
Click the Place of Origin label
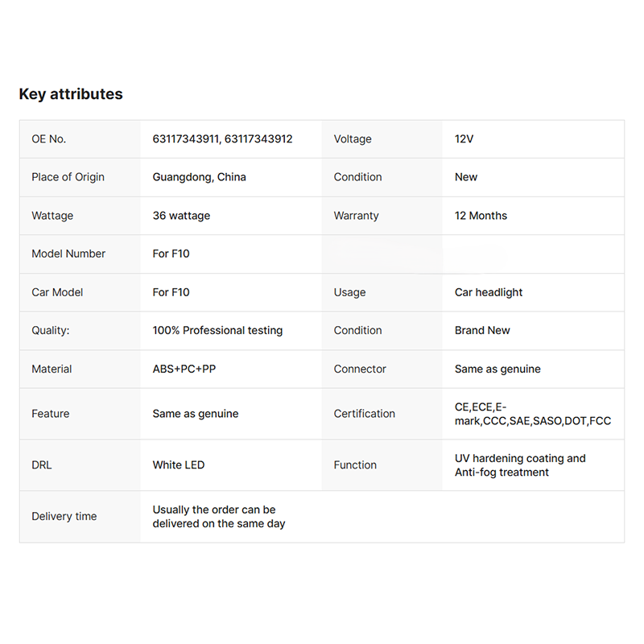pos(68,177)
